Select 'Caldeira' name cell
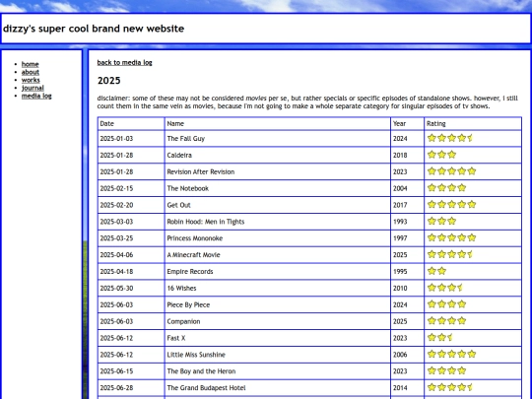Image resolution: width=532 pixels, height=399 pixels. (x=278, y=155)
